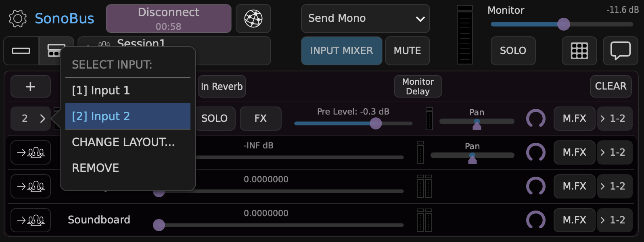Adjust Pan slider in -INF dB row
Screen dimensions: 644x242
473,156
